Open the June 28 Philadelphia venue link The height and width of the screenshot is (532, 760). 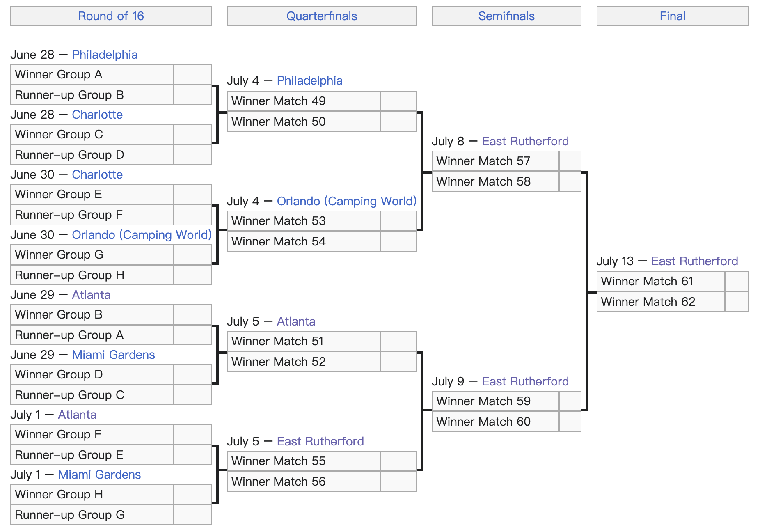point(105,55)
